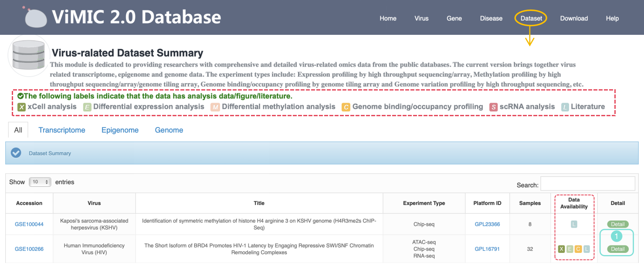The image size is (644, 269).
Task: Click the orange C badge in GSE100266 row
Action: [x=578, y=249]
